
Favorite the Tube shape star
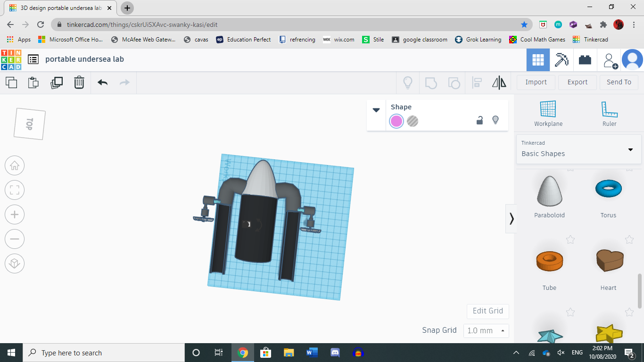pyautogui.click(x=570, y=240)
